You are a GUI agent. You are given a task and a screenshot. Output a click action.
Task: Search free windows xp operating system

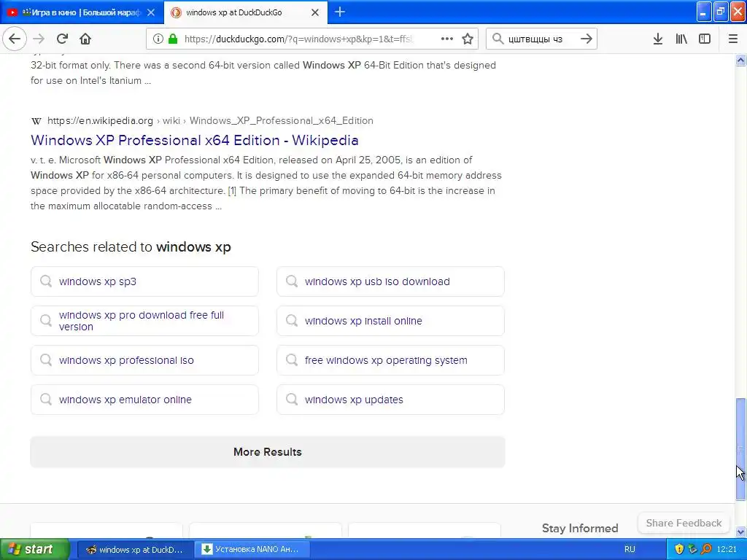click(390, 360)
